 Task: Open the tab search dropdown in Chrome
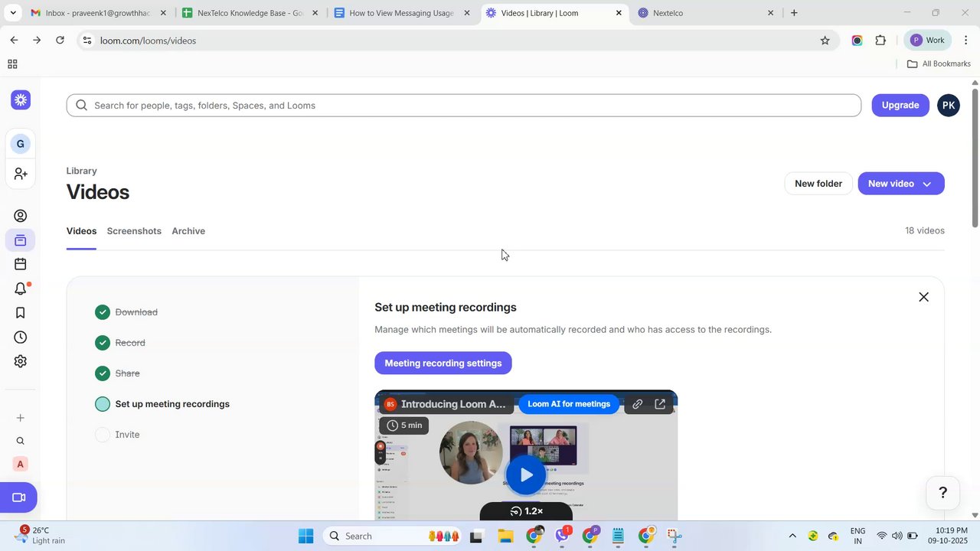[x=13, y=13]
